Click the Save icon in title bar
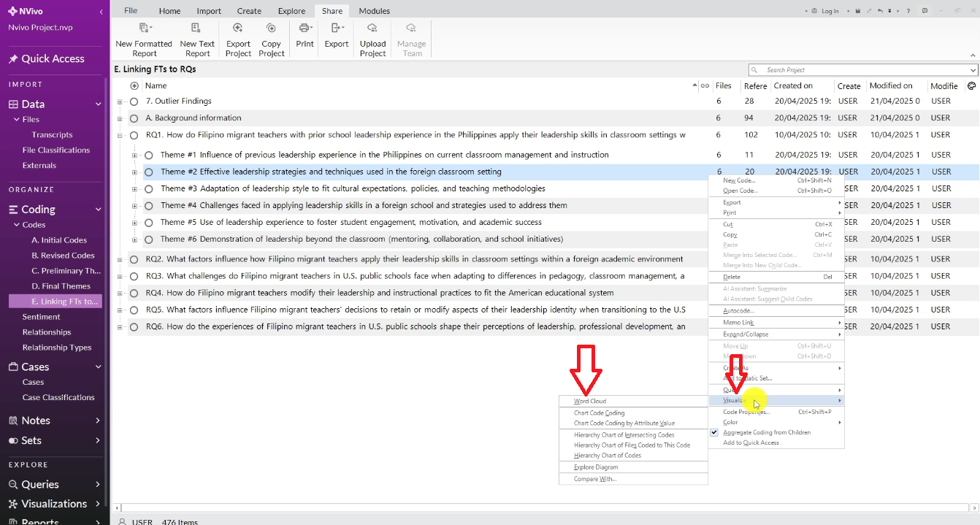Image resolution: width=980 pixels, height=525 pixels. click(858, 11)
